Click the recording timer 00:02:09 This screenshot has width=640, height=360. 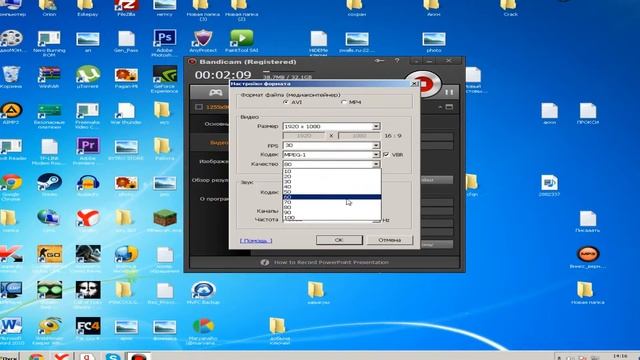click(223, 75)
